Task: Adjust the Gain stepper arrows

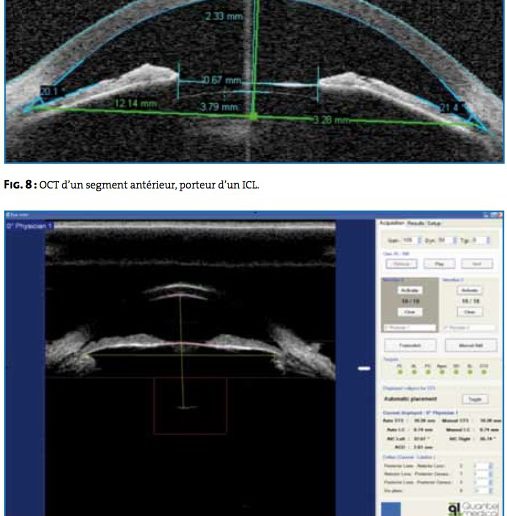Action: click(x=419, y=240)
